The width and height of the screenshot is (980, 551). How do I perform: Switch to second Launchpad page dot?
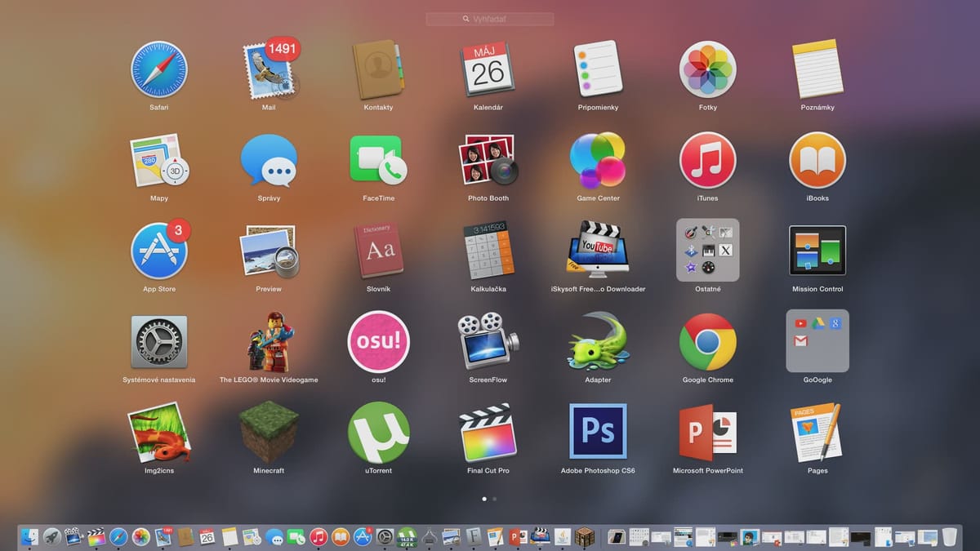click(494, 498)
